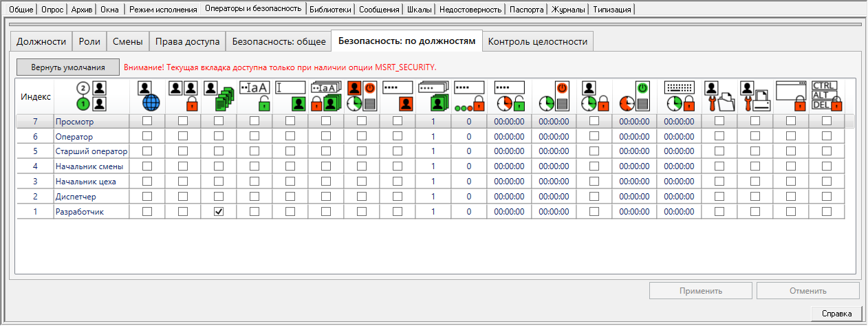Click the password with green and red dots icon
This screenshot has height=326, width=868.
tap(469, 96)
